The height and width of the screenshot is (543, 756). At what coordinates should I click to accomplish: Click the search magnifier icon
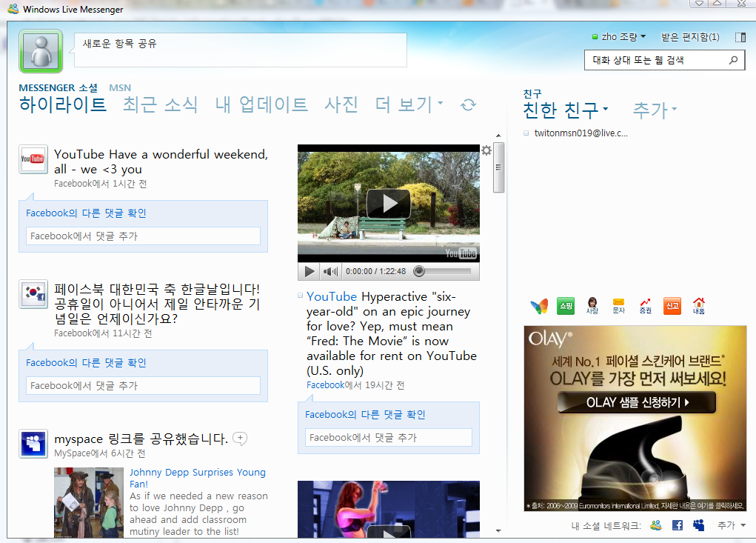pyautogui.click(x=733, y=60)
